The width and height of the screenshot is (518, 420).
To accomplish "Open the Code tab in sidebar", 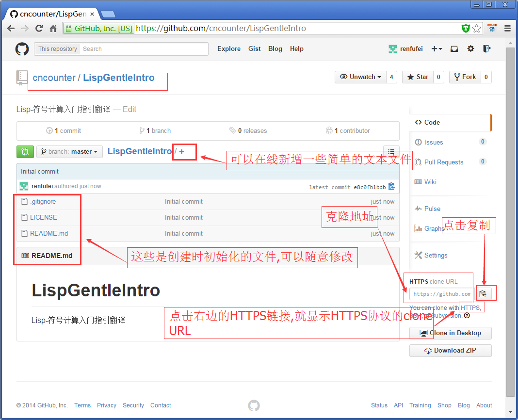I will coord(450,122).
